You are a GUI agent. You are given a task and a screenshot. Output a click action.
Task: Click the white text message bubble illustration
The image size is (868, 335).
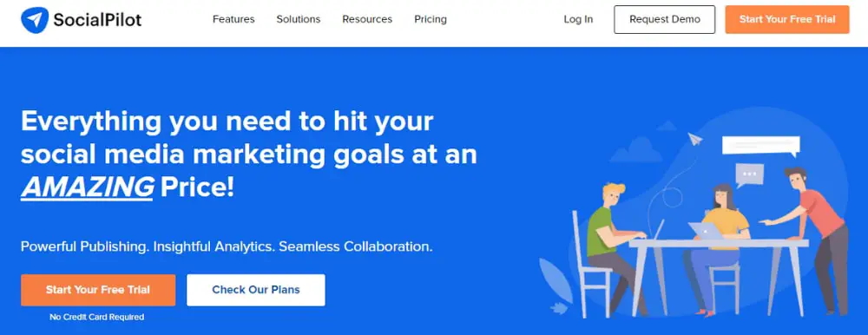tap(760, 146)
